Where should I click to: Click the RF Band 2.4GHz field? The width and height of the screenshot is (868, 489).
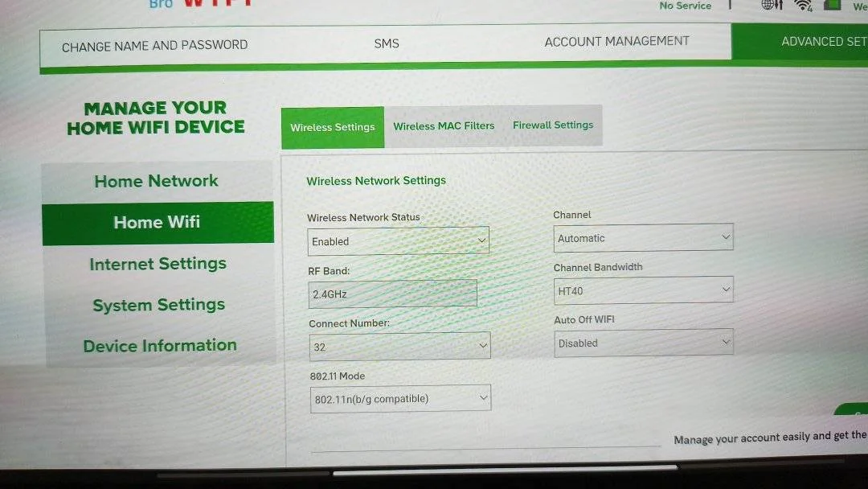click(392, 294)
